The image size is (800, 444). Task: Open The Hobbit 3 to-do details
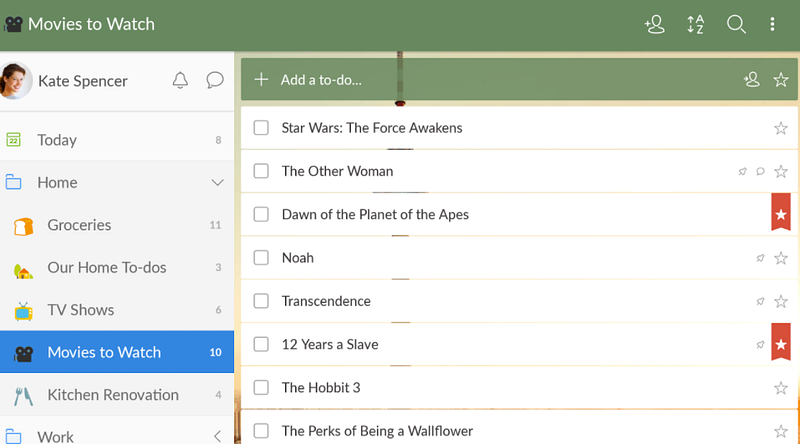[x=519, y=388]
